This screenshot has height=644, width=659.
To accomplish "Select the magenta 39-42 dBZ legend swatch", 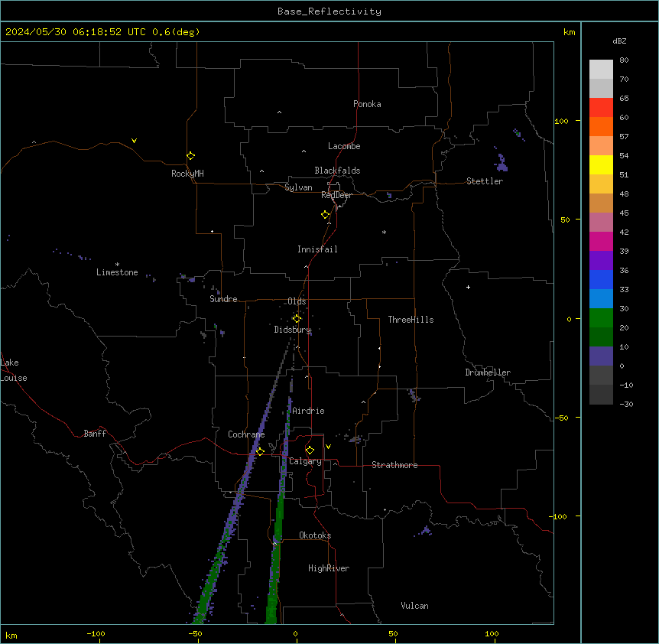I will pos(601,241).
